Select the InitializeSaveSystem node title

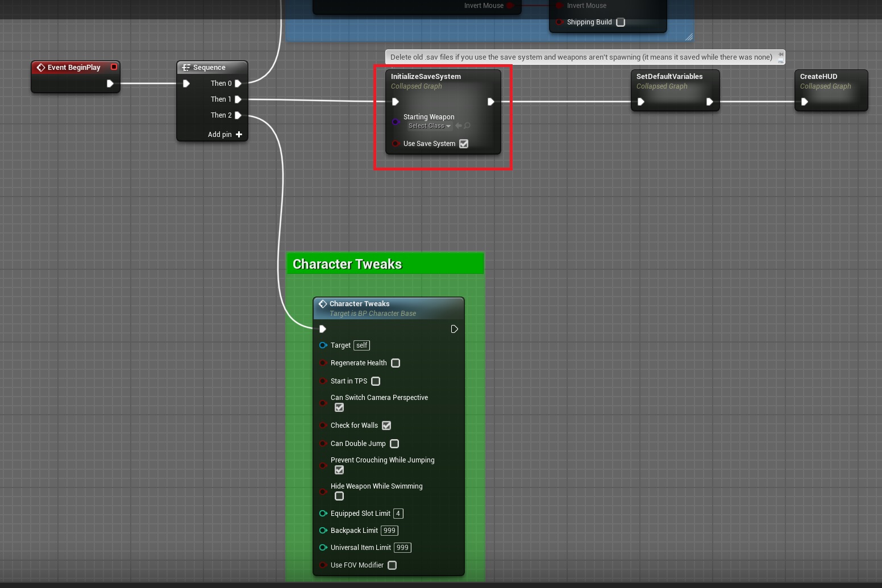click(426, 77)
